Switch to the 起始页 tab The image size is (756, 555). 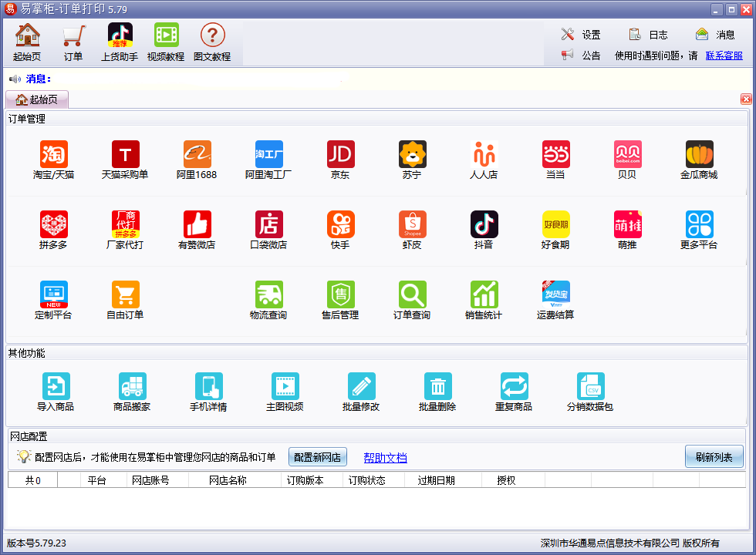pyautogui.click(x=37, y=99)
